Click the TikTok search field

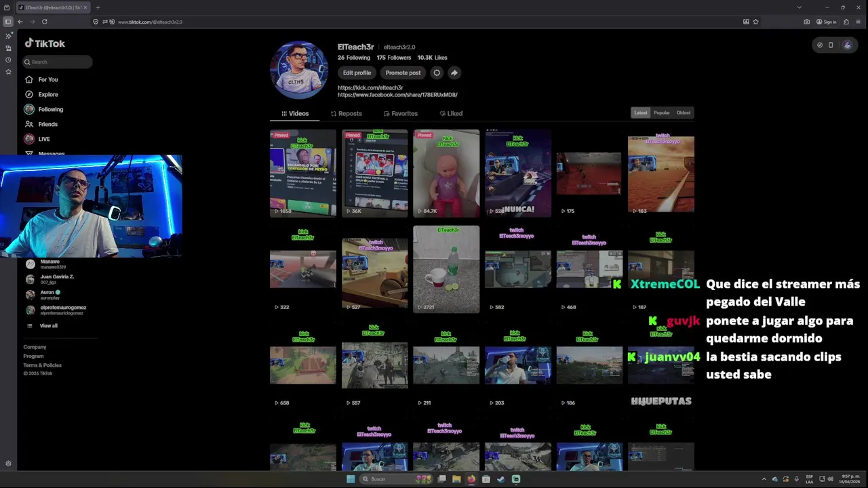tap(57, 62)
